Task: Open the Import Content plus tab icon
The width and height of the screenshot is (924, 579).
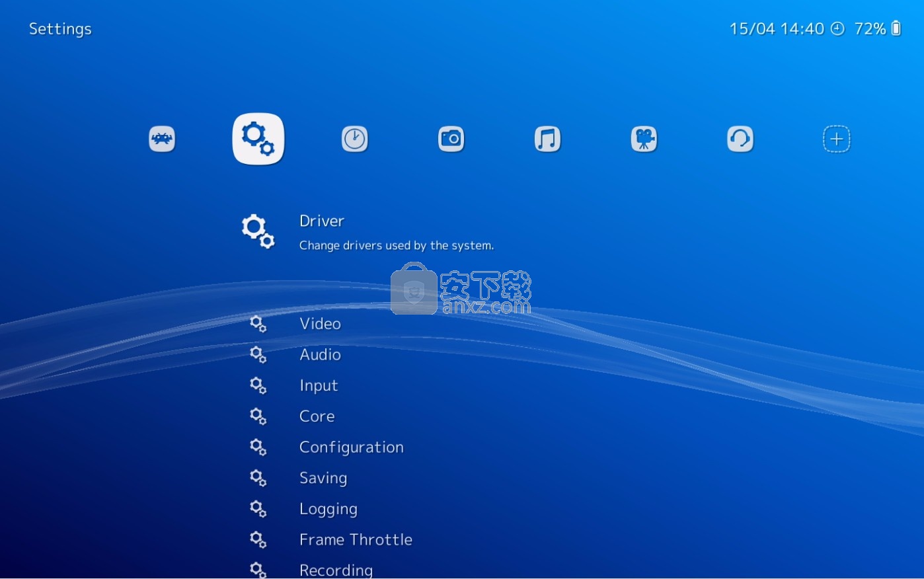Action: tap(837, 139)
